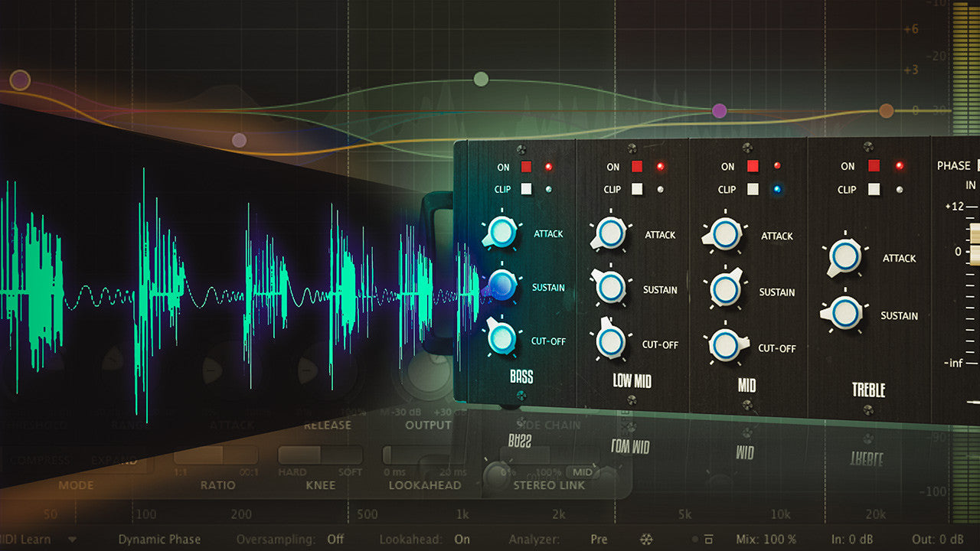Click the freeze snowflake icon in bottom bar
The width and height of the screenshot is (980, 551).
647,540
